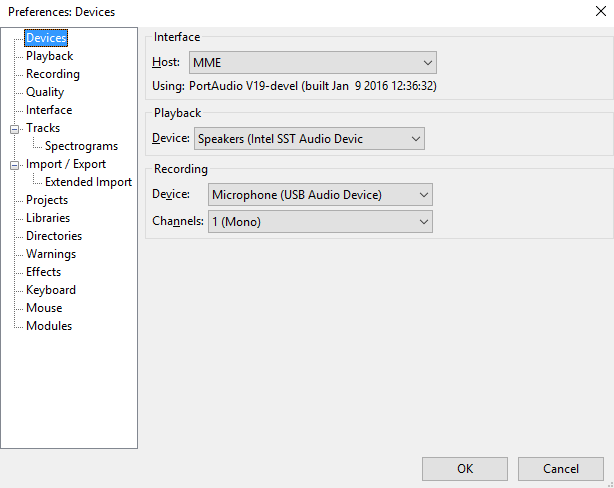Open the Recording preferences page

[53, 74]
